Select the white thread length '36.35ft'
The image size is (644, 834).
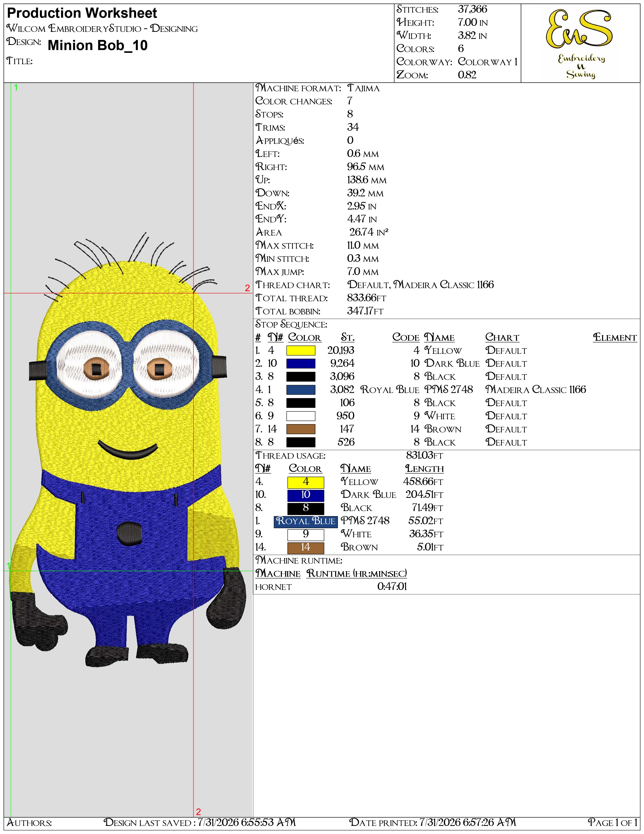(427, 534)
